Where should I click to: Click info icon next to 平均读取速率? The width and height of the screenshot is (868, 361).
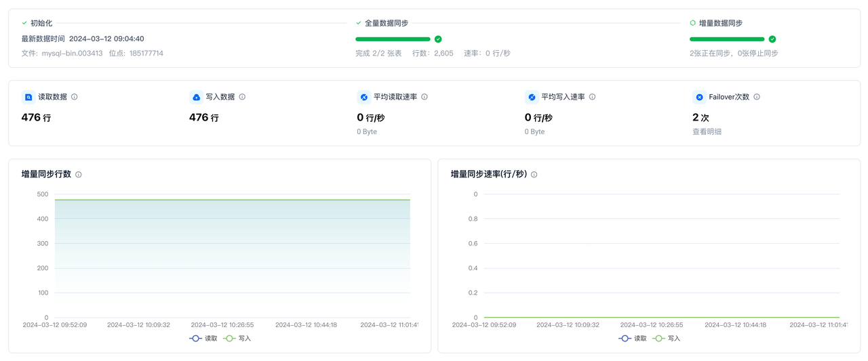click(x=425, y=97)
